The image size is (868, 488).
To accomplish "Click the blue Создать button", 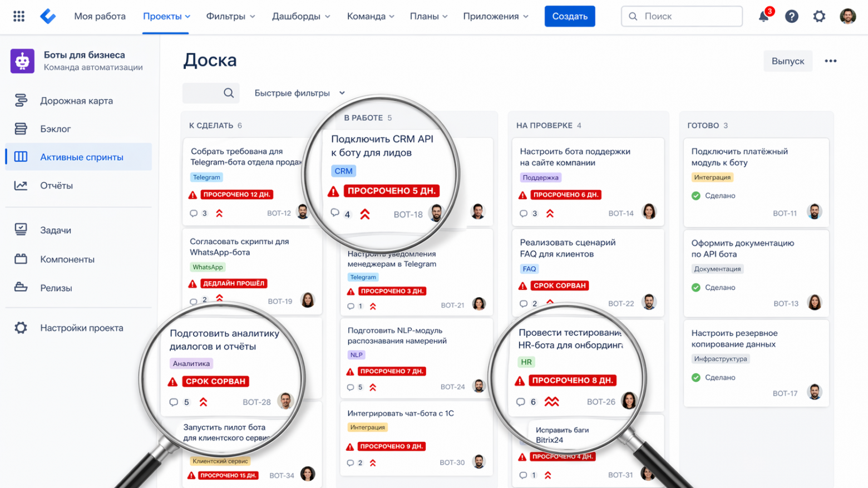I will tap(569, 16).
